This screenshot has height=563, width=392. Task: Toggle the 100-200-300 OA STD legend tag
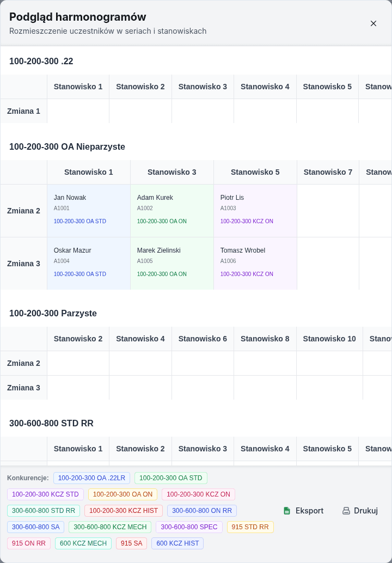point(171,478)
